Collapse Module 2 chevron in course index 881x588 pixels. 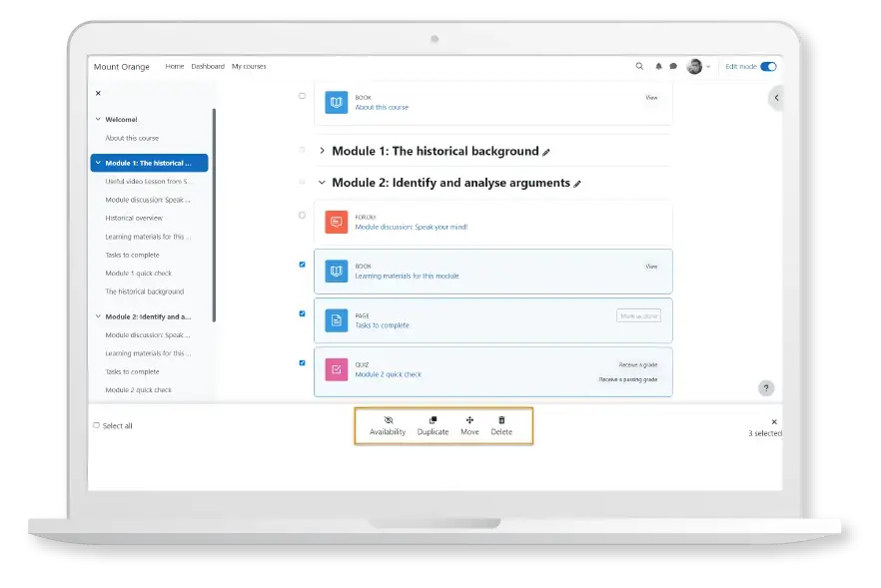98,316
